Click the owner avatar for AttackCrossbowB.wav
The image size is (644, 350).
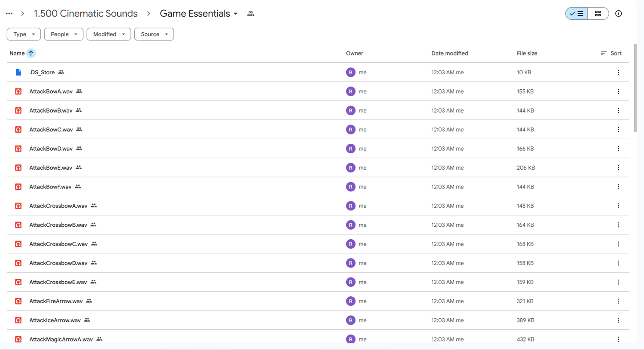[351, 225]
